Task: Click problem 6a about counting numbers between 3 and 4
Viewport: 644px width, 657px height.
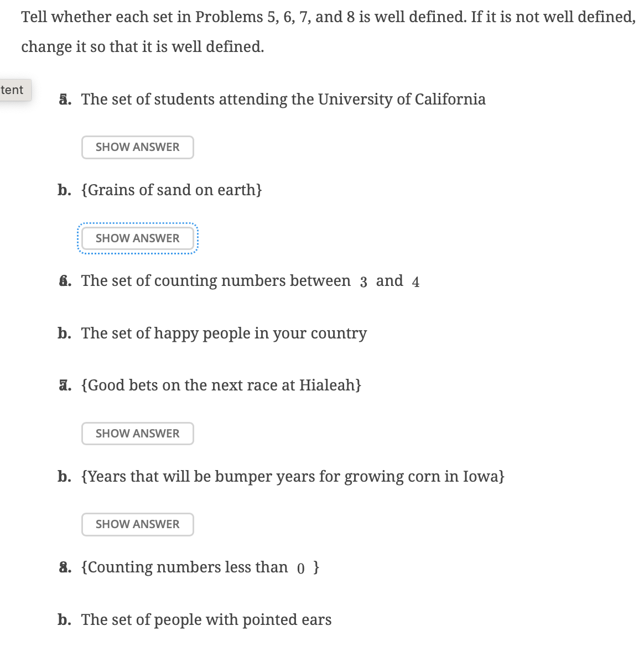Action: coord(249,281)
